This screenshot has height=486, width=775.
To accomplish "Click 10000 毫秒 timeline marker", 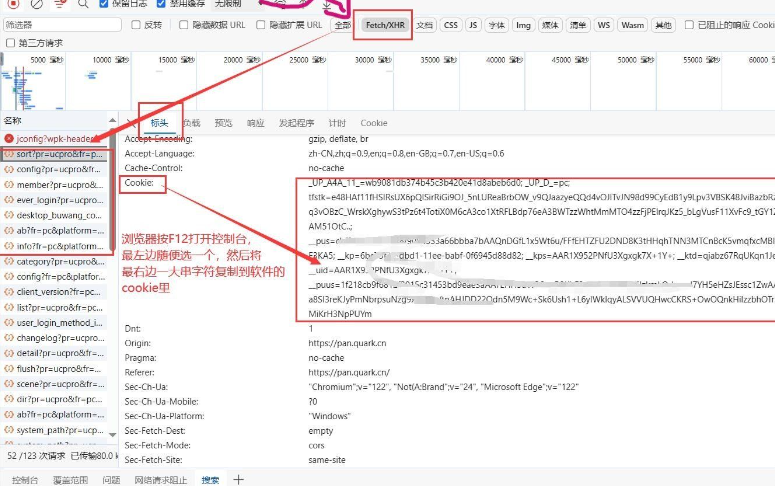I will (x=110, y=60).
